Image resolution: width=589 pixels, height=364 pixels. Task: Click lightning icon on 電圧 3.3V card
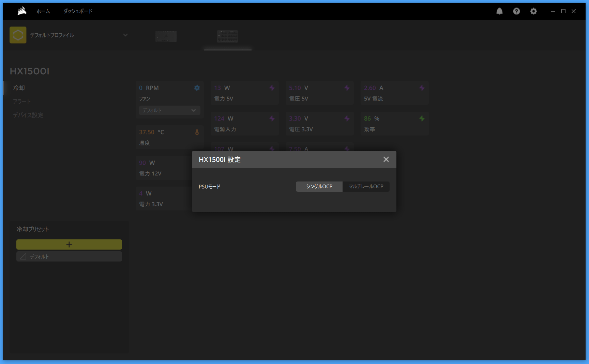347,118
